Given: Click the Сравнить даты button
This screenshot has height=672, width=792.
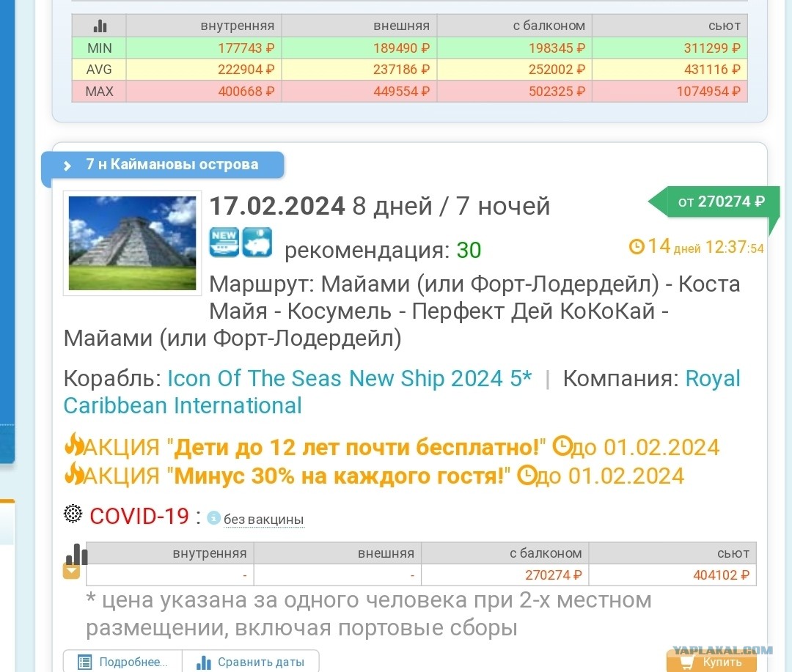Looking at the screenshot, I should tap(251, 662).
